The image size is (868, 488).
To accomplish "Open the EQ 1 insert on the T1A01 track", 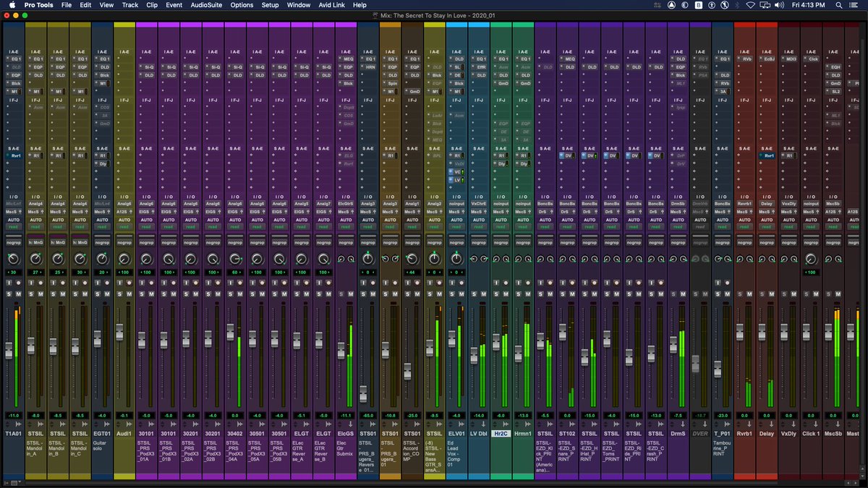I will click(16, 59).
